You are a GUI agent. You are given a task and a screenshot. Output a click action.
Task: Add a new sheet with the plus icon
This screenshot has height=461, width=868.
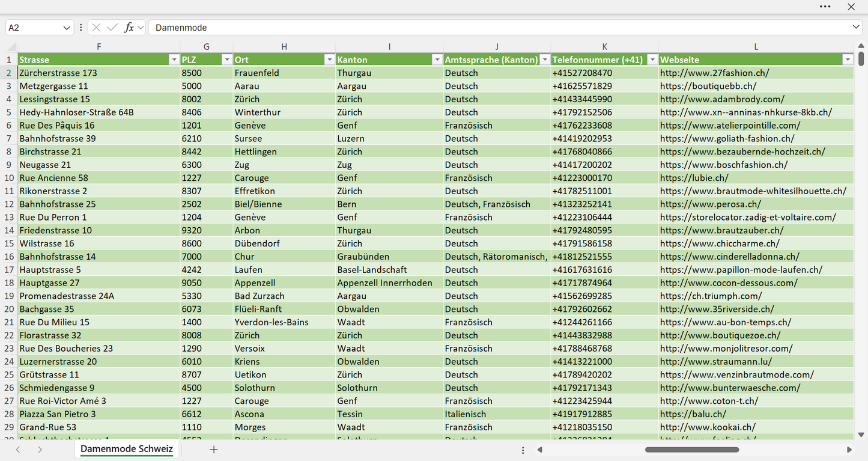pyautogui.click(x=213, y=450)
